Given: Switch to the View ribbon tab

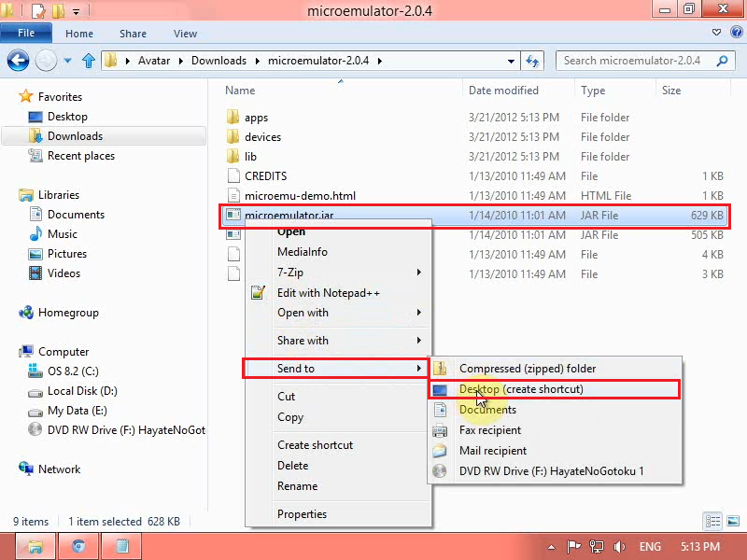Looking at the screenshot, I should tap(185, 34).
